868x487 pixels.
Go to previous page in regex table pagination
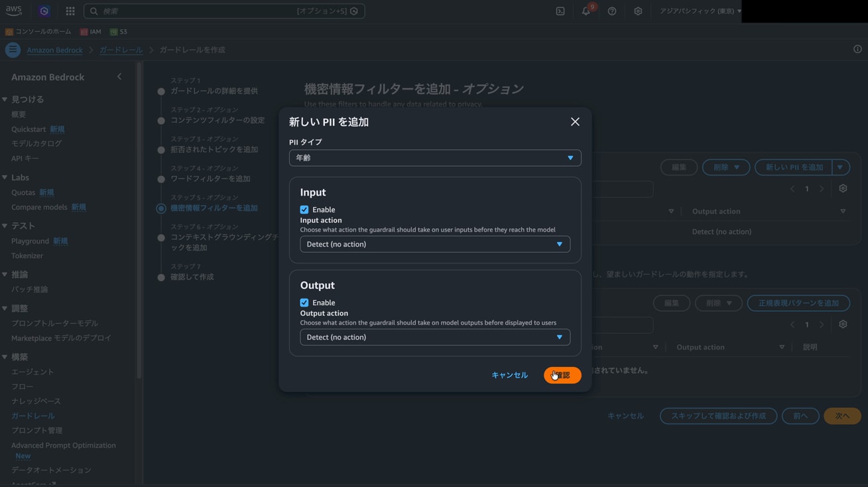792,324
